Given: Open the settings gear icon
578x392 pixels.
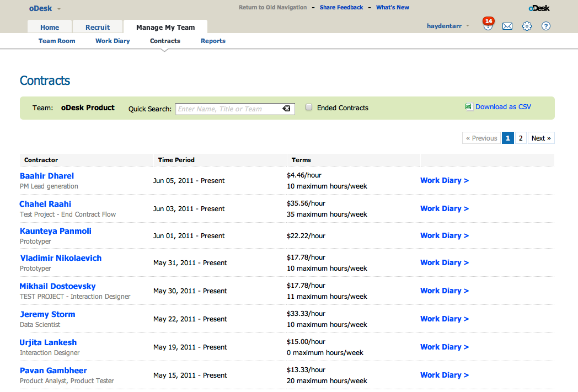Looking at the screenshot, I should pos(527,26).
